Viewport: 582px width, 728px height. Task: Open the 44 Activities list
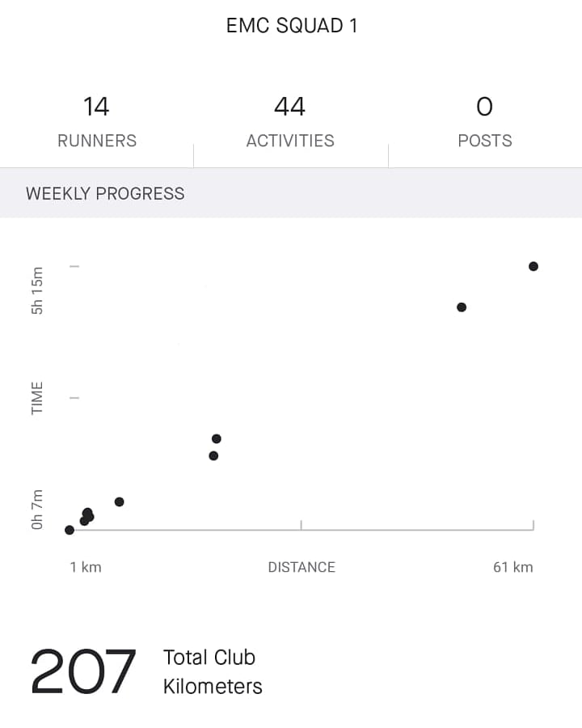pos(290,121)
